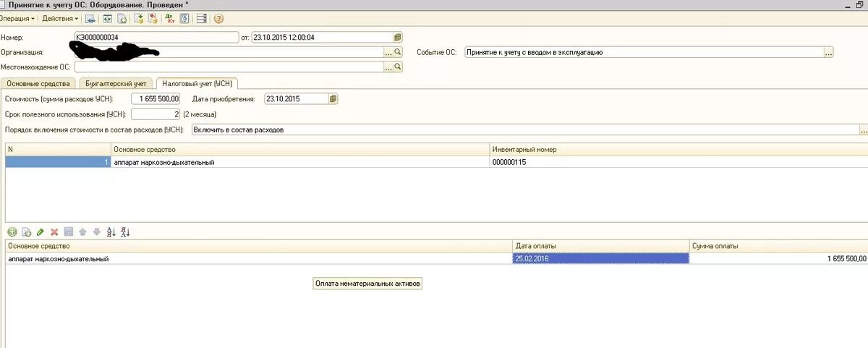The width and height of the screenshot is (868, 348).
Task: Click the Порядок включения стоимости field
Action: 525,130
